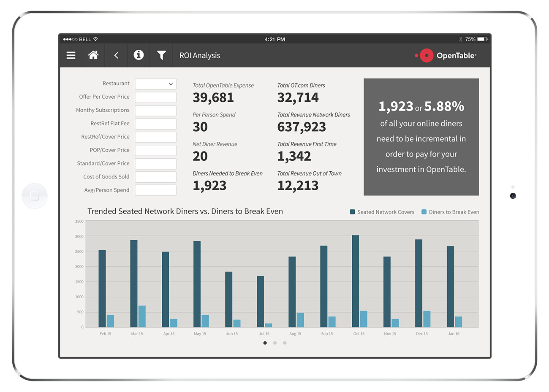
Task: Open the filter funnel icon
Action: pos(161,55)
